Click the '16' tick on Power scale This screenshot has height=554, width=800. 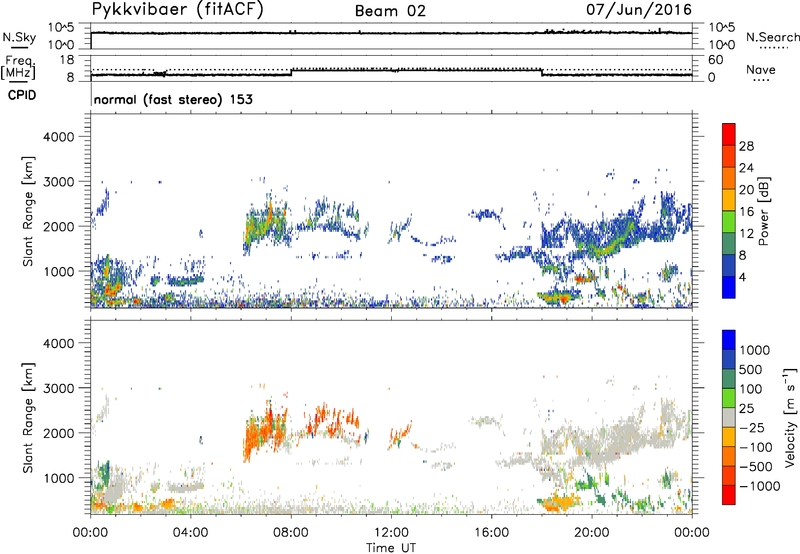tap(746, 212)
